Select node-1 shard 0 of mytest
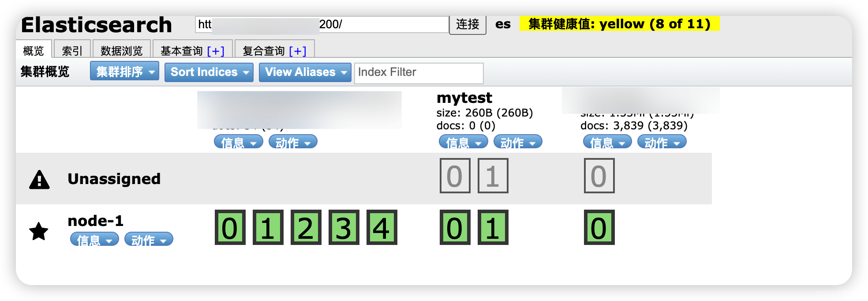Image resolution: width=868 pixels, height=301 pixels. coord(455,227)
